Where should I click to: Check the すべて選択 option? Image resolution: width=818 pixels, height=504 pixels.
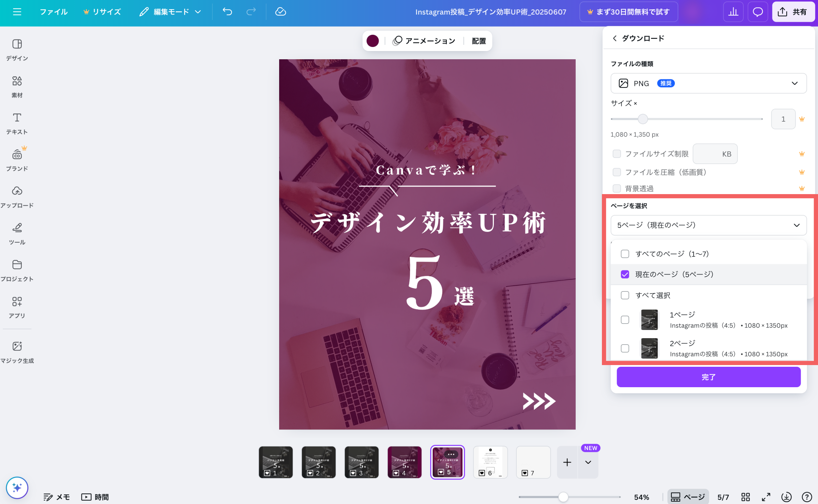[625, 295]
